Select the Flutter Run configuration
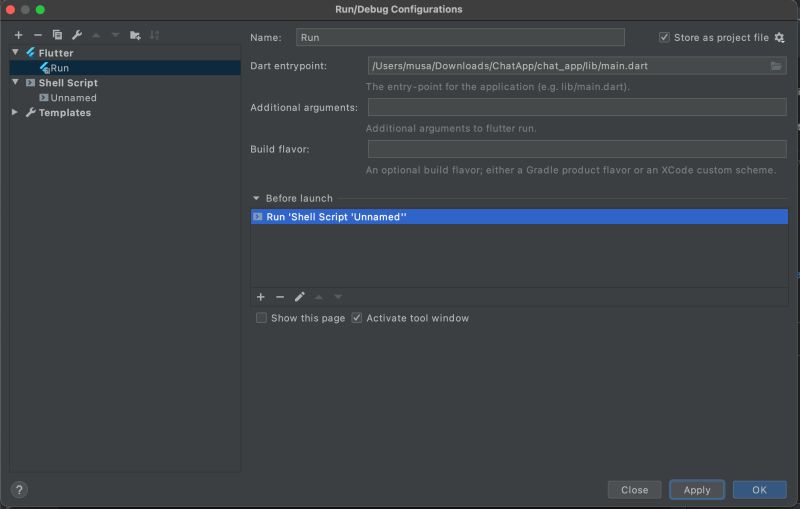This screenshot has height=509, width=800. click(x=125, y=67)
